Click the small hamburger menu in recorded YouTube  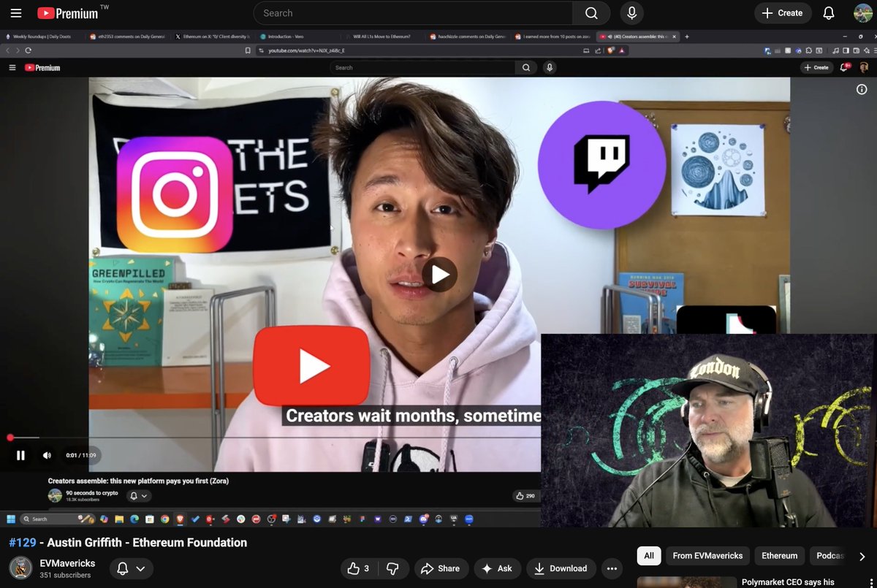click(x=12, y=67)
